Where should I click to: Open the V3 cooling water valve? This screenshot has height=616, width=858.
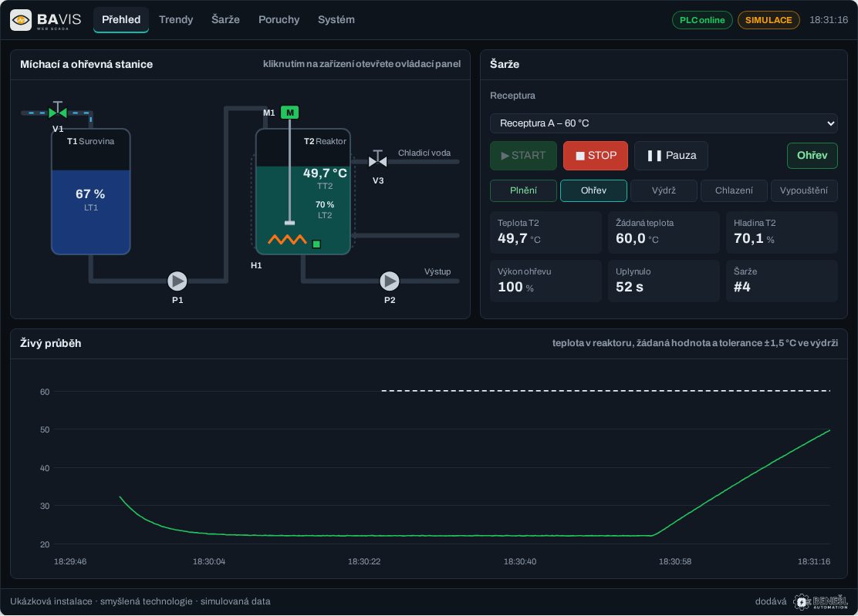[377, 159]
